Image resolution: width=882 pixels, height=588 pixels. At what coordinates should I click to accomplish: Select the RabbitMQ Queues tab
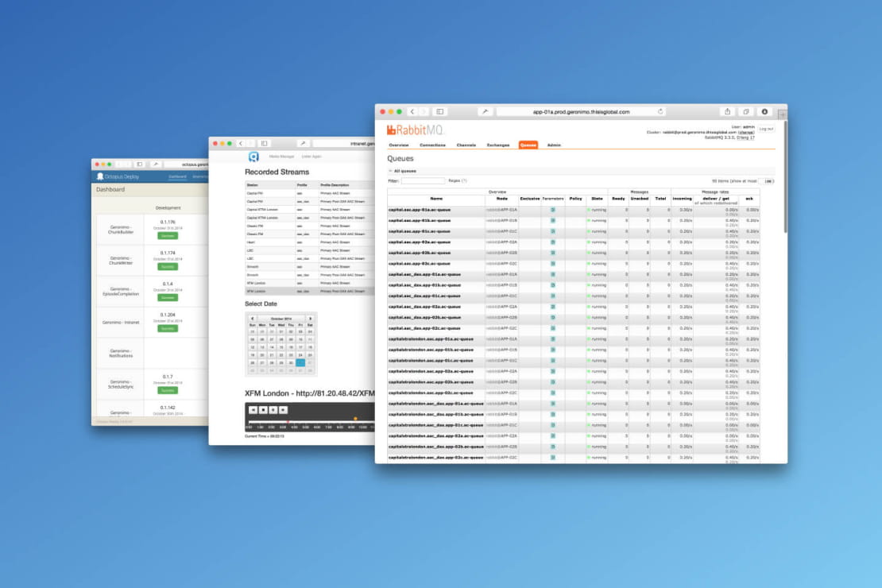point(528,145)
